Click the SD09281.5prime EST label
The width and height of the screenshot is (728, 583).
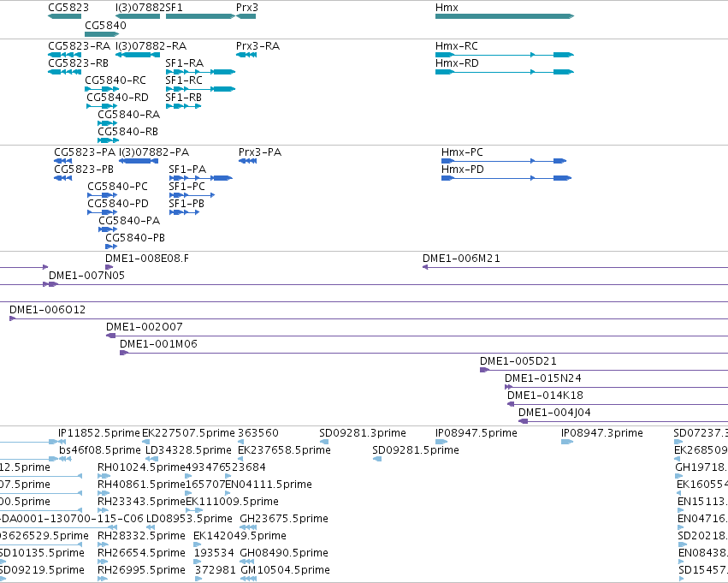click(x=416, y=450)
